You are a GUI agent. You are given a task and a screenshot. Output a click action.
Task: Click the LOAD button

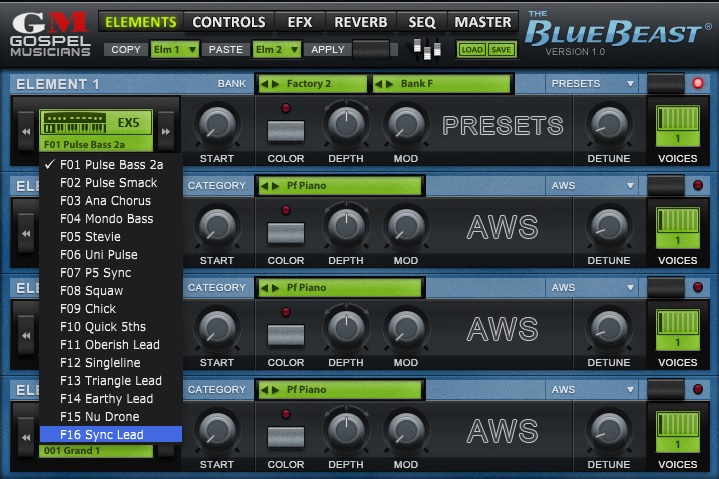472,50
